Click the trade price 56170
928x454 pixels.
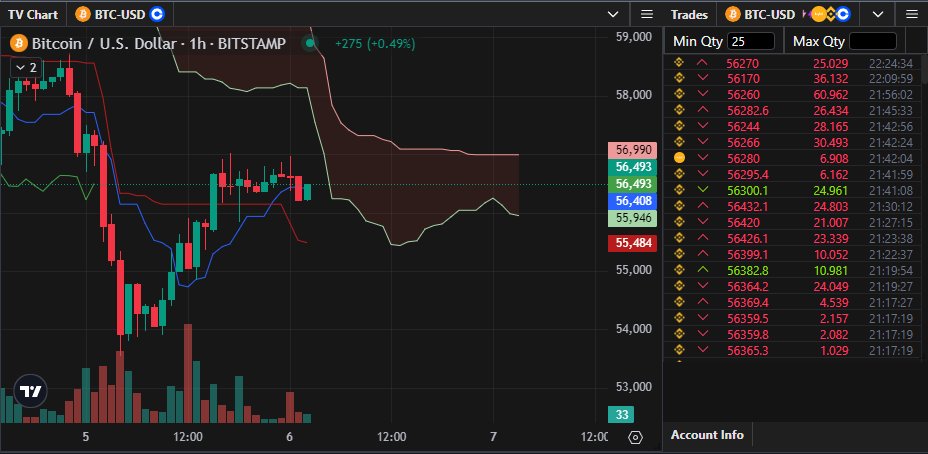click(x=743, y=79)
